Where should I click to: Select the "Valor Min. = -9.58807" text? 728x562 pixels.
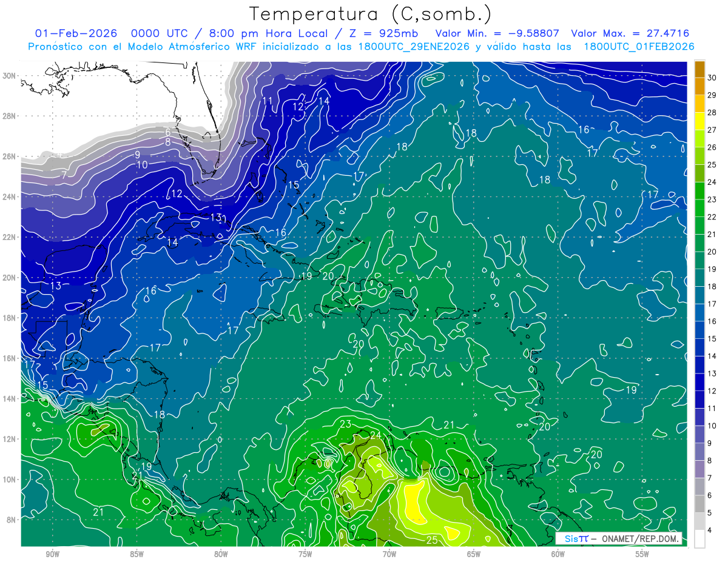click(497, 33)
